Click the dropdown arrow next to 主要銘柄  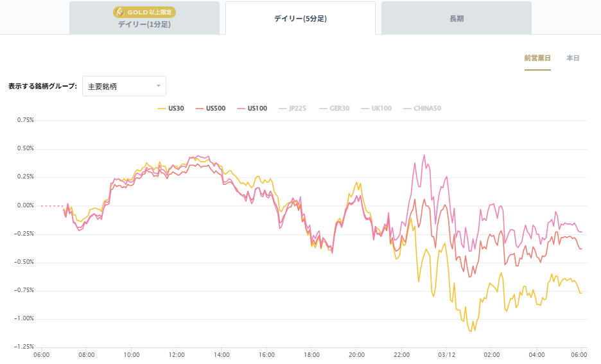pos(159,86)
